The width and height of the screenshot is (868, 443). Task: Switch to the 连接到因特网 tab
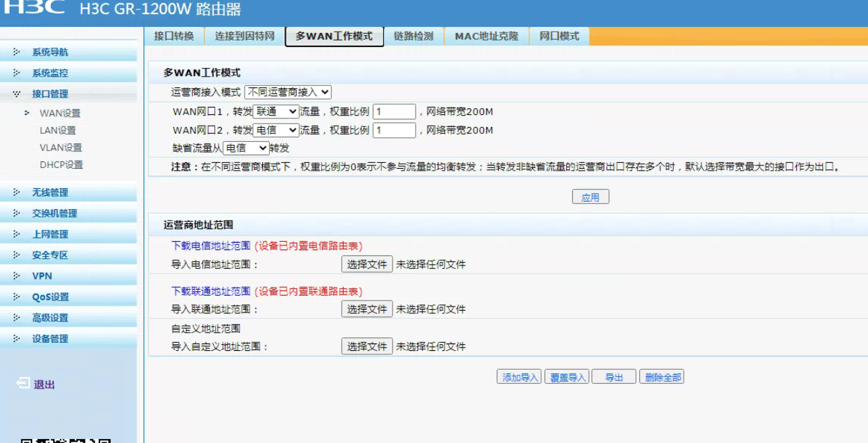click(245, 36)
